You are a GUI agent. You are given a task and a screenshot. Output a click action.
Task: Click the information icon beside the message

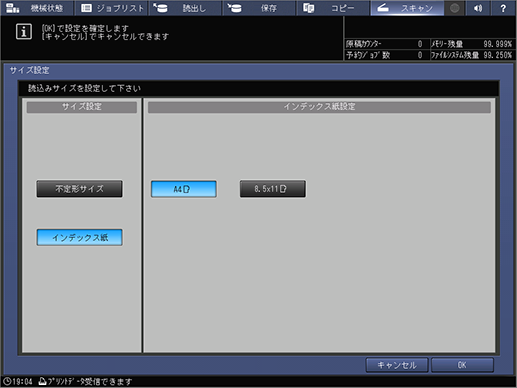(x=24, y=32)
